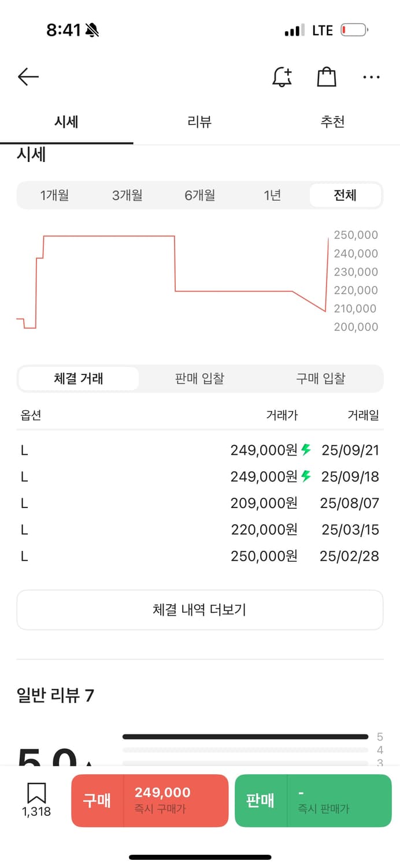Viewport: 400px width, 868px height.
Task: Select the 1개월 chart period
Action: click(54, 196)
